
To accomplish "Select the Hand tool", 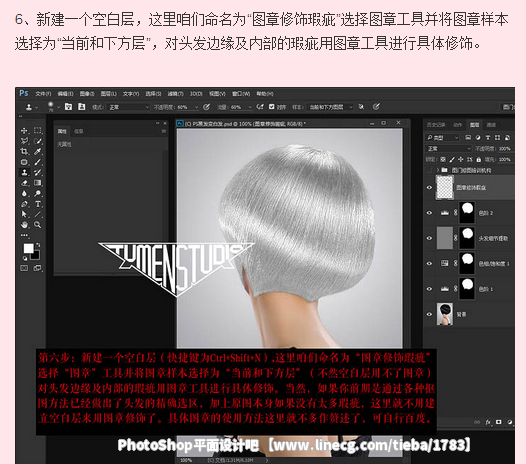I will pyautogui.click(x=24, y=225).
